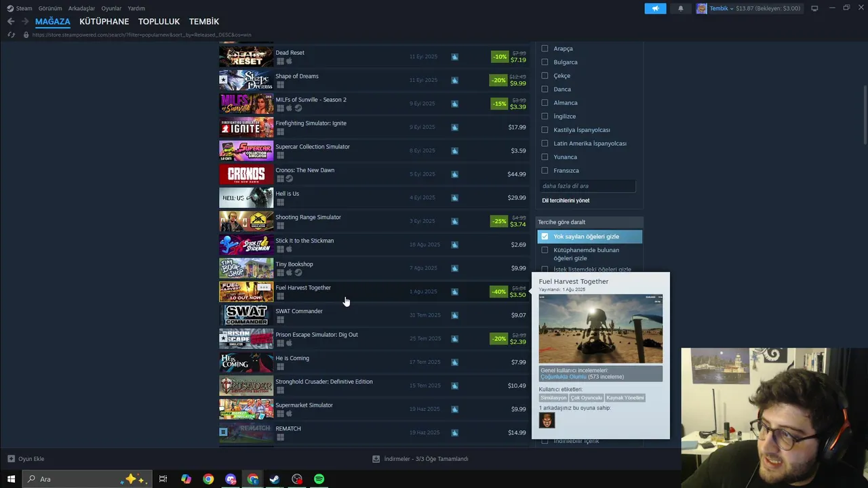Image resolution: width=868 pixels, height=488 pixels.
Task: Open Spotify from the taskbar
Action: [x=319, y=479]
